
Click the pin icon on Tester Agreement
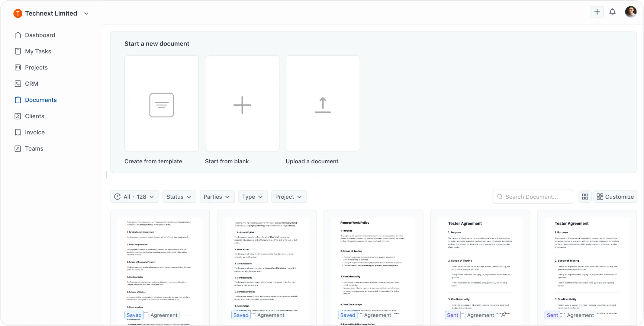(504, 315)
